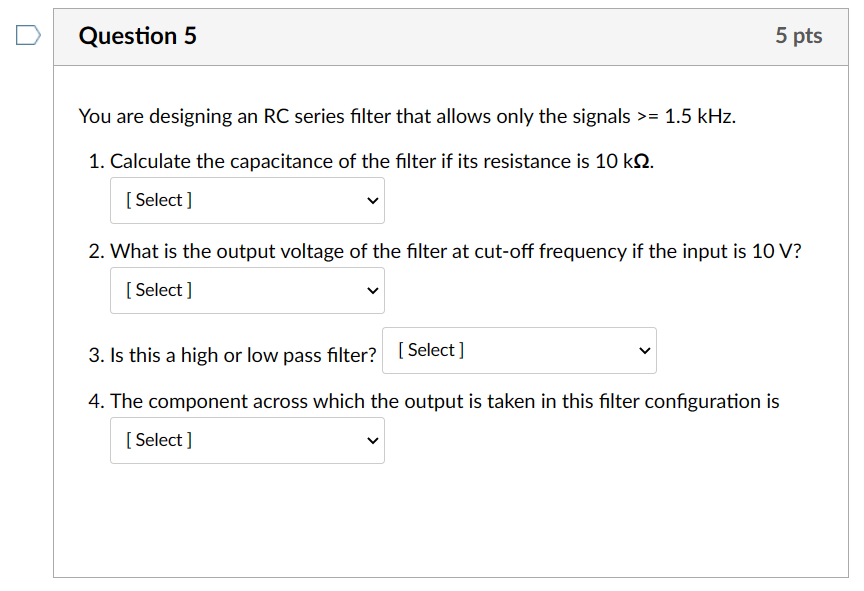The width and height of the screenshot is (864, 591).
Task: Open the capacitance answer dropdown
Action: 246,200
